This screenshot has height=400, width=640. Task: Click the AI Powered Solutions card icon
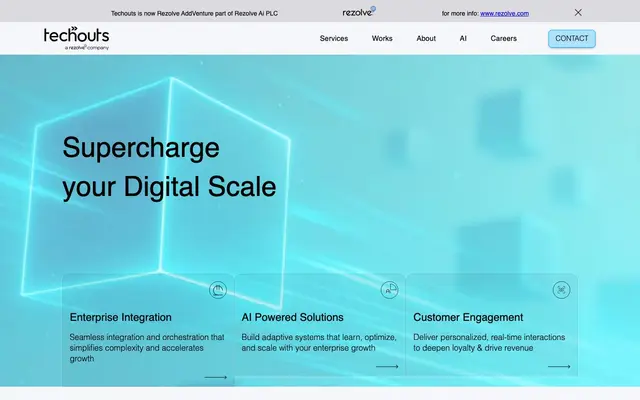[x=389, y=290]
